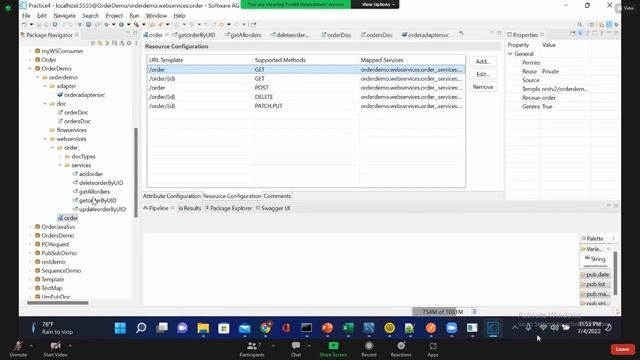
Task: Click the search icon on the right toolbar
Action: coord(580,24)
